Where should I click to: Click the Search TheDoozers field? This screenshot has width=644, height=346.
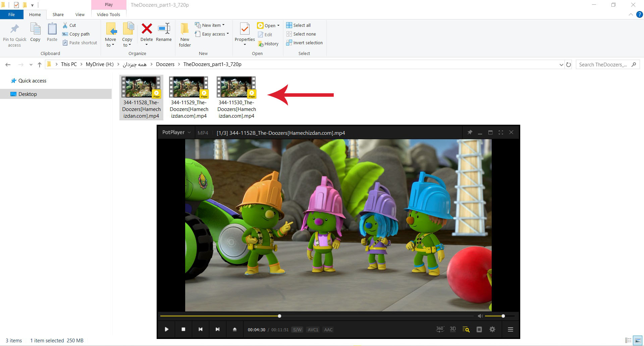(x=608, y=65)
